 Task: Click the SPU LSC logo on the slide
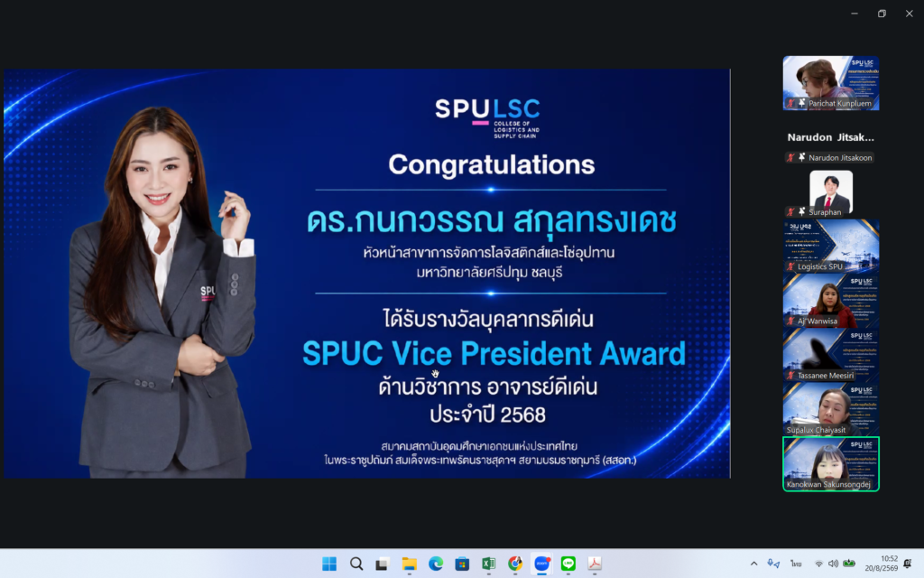(488, 117)
